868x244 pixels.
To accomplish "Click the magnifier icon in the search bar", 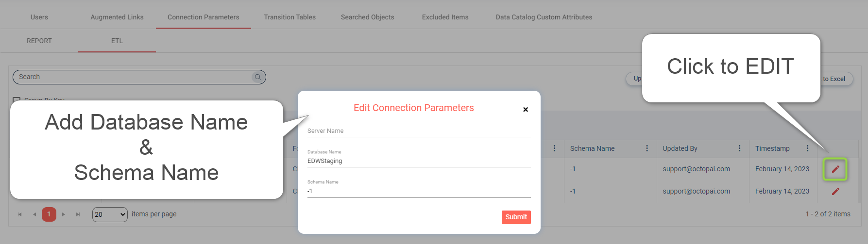I will pyautogui.click(x=258, y=77).
